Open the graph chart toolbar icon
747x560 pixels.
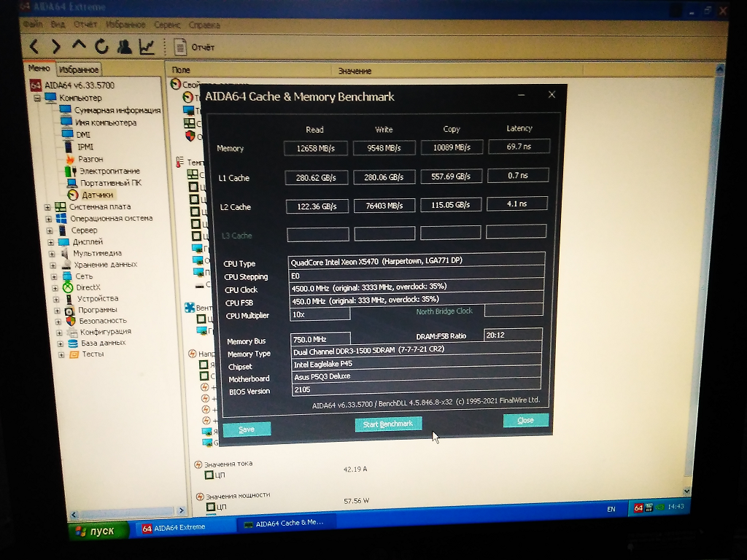(x=147, y=47)
